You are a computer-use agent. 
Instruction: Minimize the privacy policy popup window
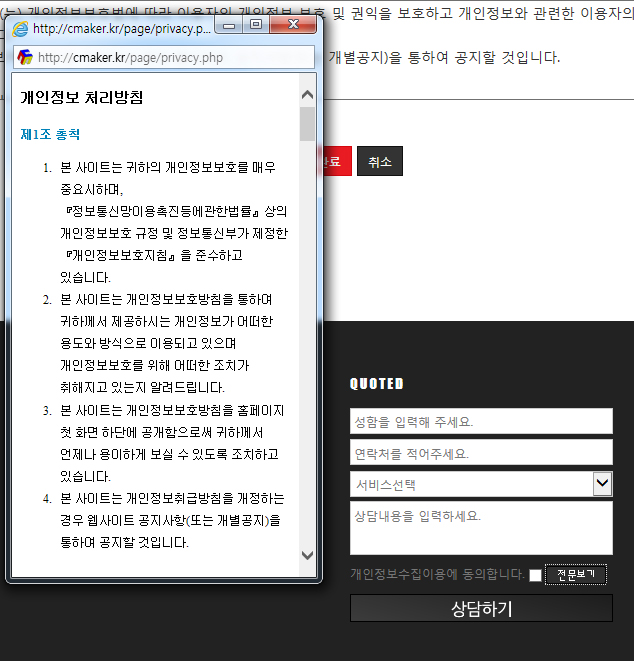point(229,24)
